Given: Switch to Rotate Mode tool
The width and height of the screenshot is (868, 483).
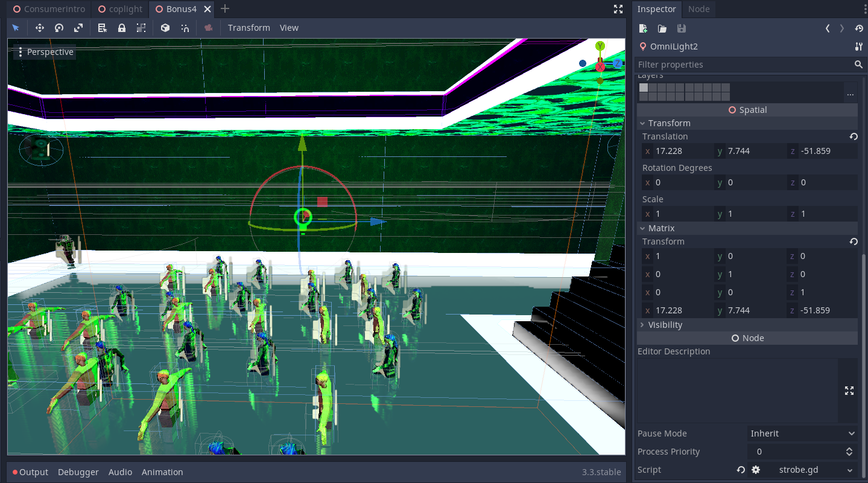Looking at the screenshot, I should [x=59, y=28].
